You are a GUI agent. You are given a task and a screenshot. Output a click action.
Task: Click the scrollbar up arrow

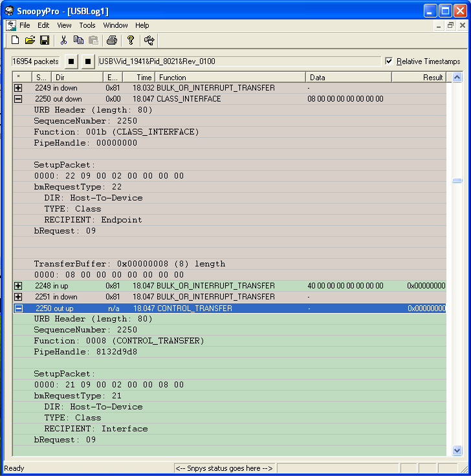(x=457, y=78)
